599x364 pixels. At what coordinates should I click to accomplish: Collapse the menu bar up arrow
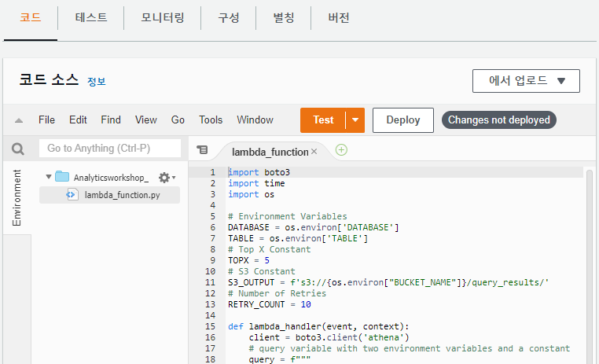(x=18, y=120)
